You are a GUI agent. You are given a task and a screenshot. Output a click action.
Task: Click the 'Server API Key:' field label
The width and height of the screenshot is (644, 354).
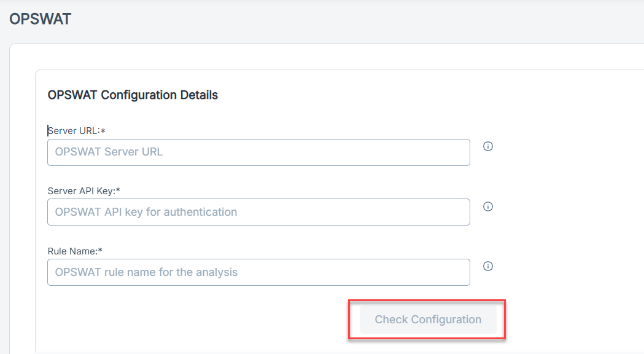(82, 191)
